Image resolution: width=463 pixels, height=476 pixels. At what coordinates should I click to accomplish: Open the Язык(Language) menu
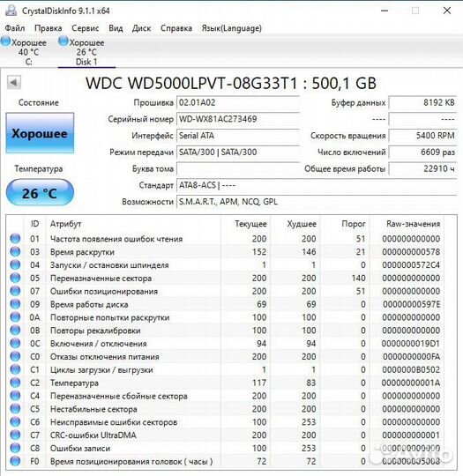(x=232, y=28)
